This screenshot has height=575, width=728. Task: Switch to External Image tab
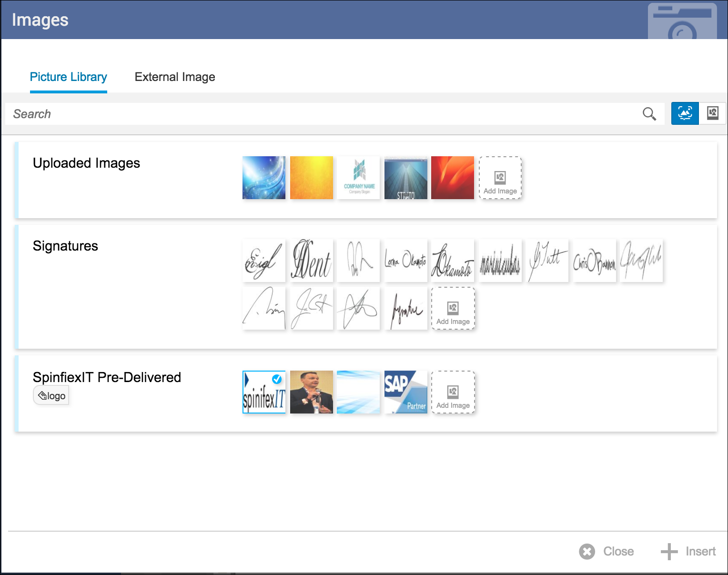[174, 77]
